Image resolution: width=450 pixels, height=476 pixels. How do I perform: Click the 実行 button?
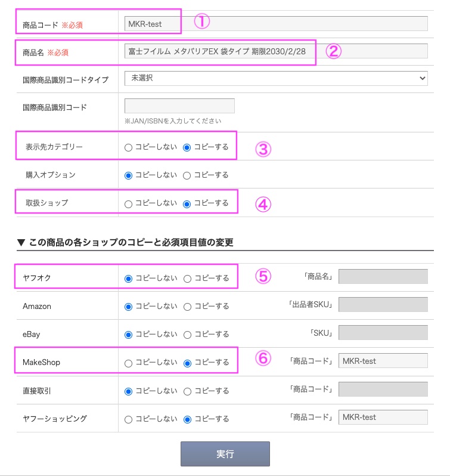225,454
